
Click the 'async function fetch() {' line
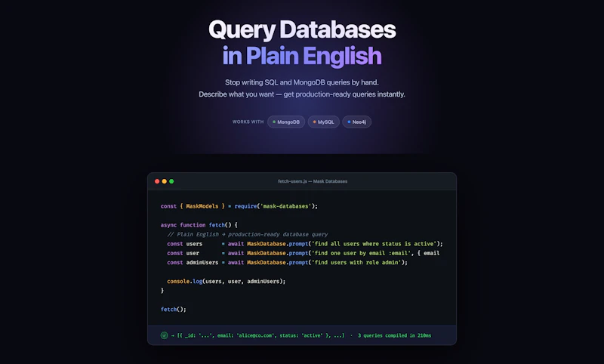coord(199,225)
